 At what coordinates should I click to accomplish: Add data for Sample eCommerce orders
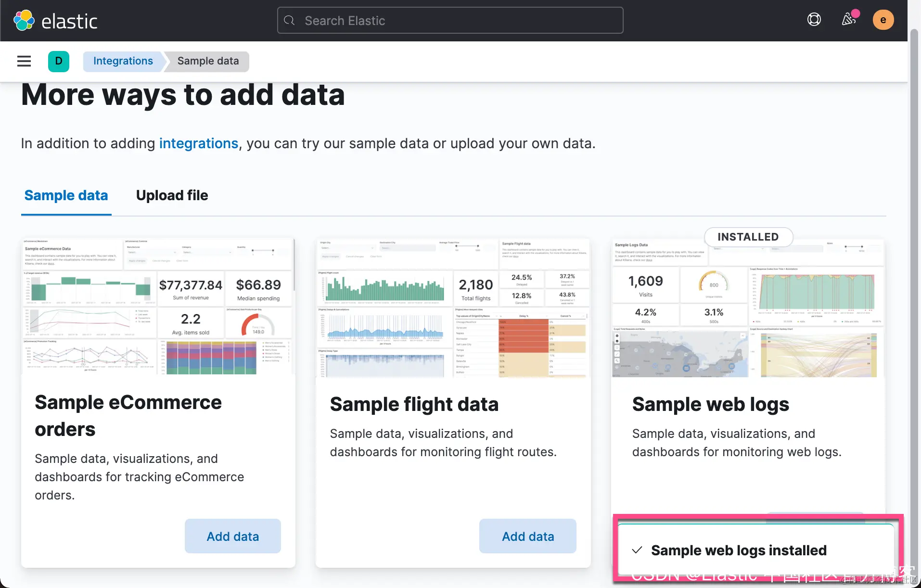point(233,536)
